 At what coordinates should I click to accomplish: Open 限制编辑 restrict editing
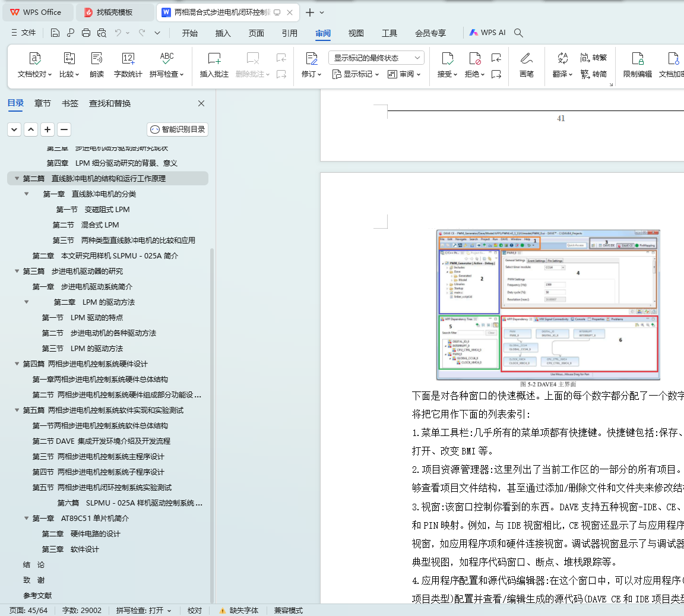[637, 65]
